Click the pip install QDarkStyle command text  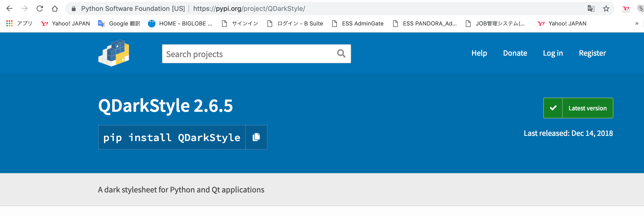pyautogui.click(x=172, y=137)
